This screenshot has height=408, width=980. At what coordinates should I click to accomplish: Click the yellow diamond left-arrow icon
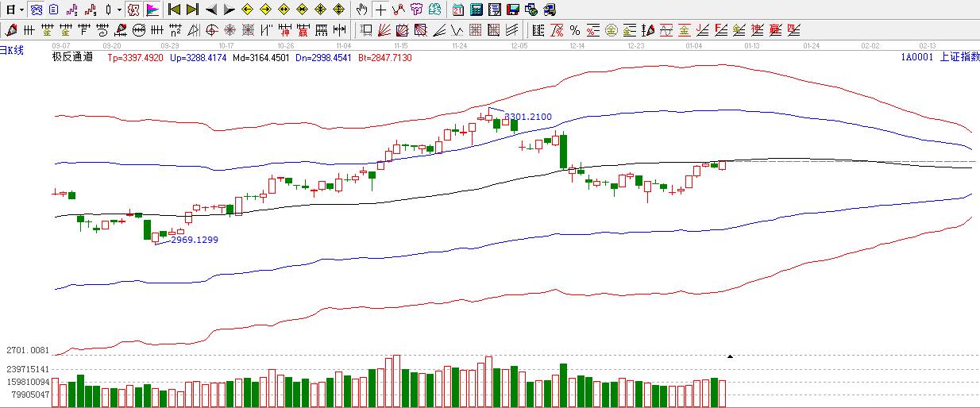[x=247, y=10]
